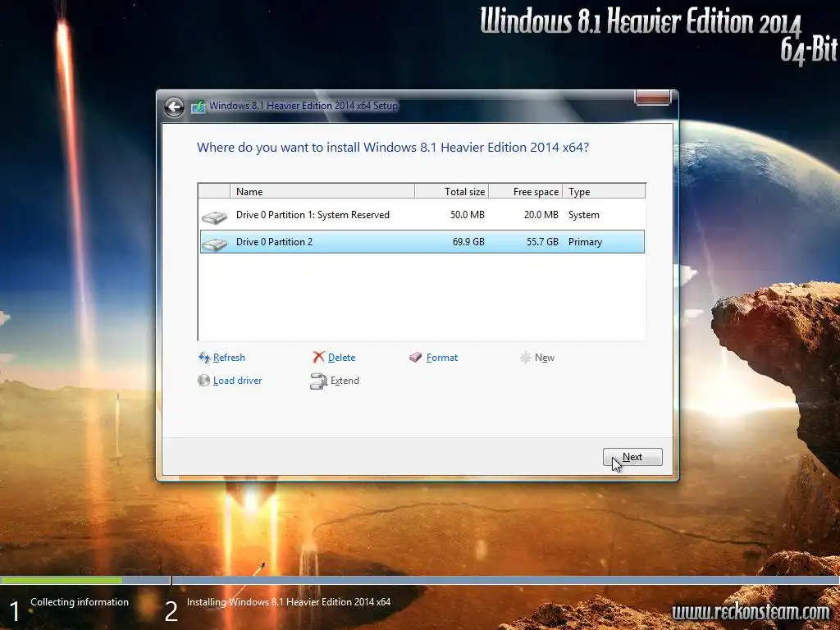
Task: Sort by the Type column header
Action: (604, 191)
